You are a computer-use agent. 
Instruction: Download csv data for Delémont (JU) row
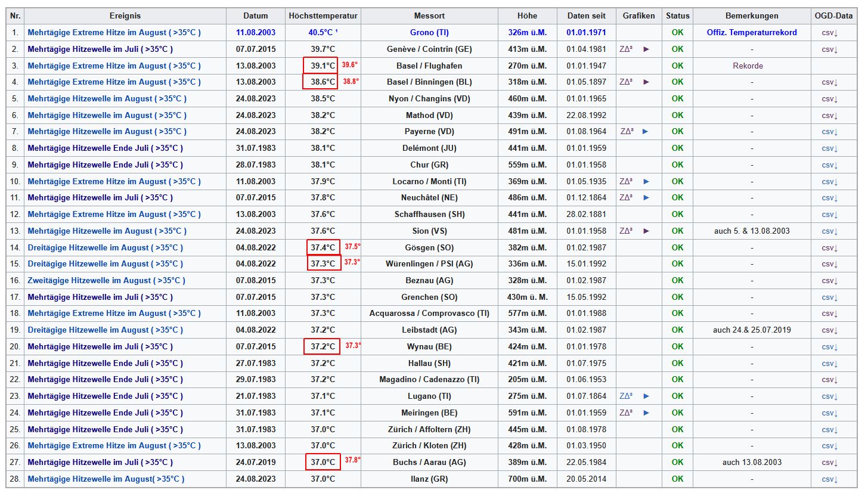point(830,148)
